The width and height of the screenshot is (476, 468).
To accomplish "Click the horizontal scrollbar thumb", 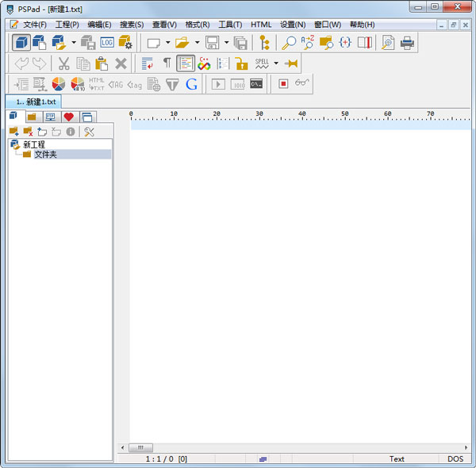I will 140,447.
